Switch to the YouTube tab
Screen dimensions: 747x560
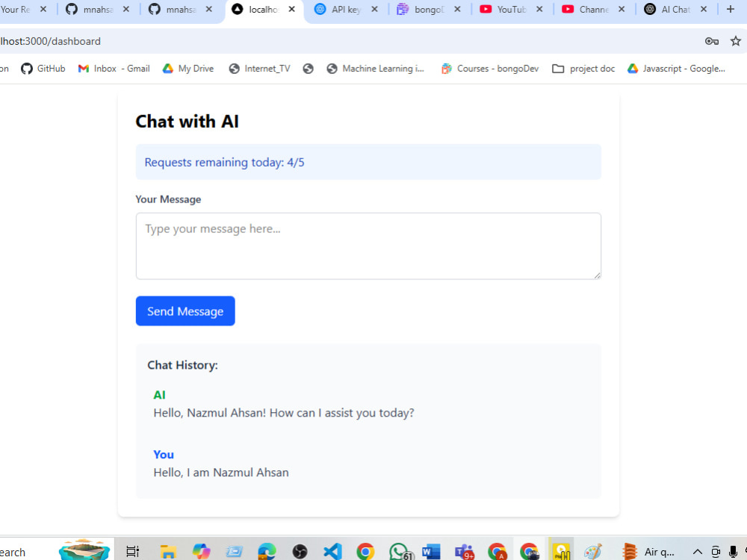[x=511, y=9]
